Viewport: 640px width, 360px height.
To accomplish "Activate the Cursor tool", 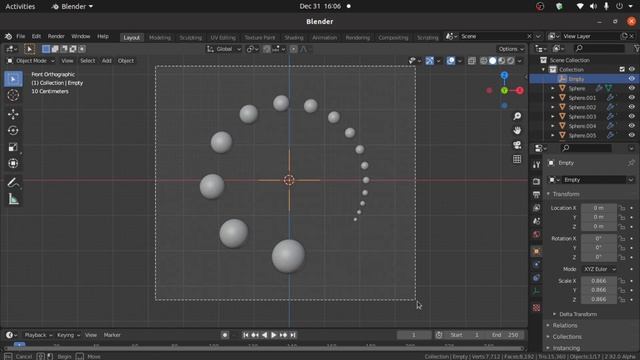I will [x=13, y=95].
